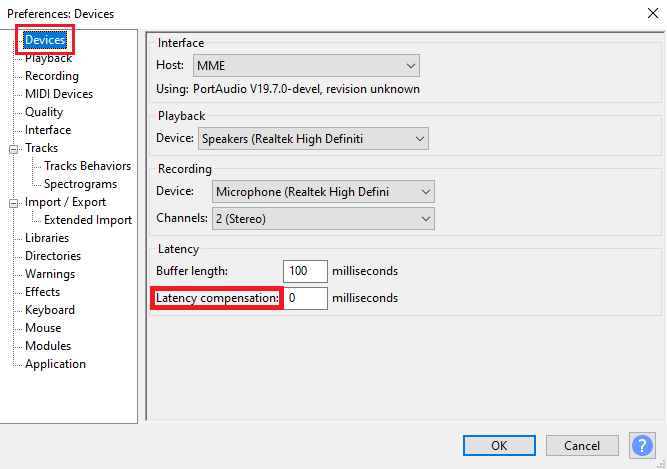The image size is (667, 469).
Task: Go to Libraries preferences
Action: click(x=47, y=238)
